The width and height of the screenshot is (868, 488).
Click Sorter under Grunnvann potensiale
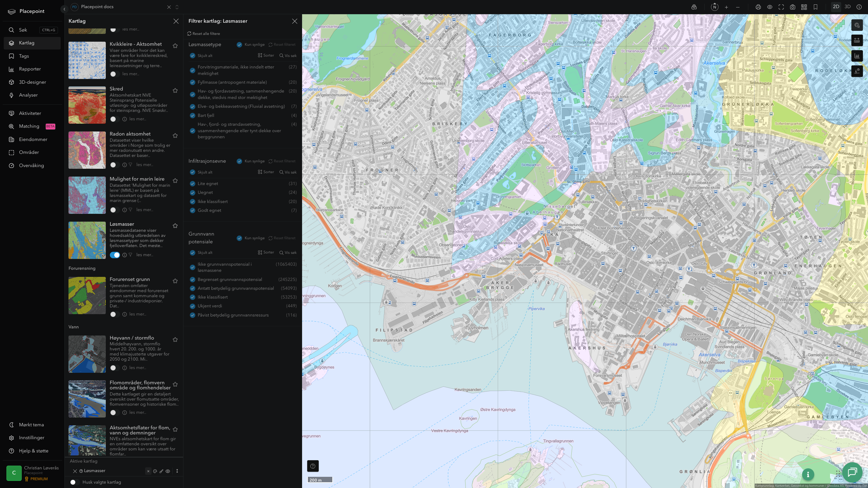click(266, 252)
